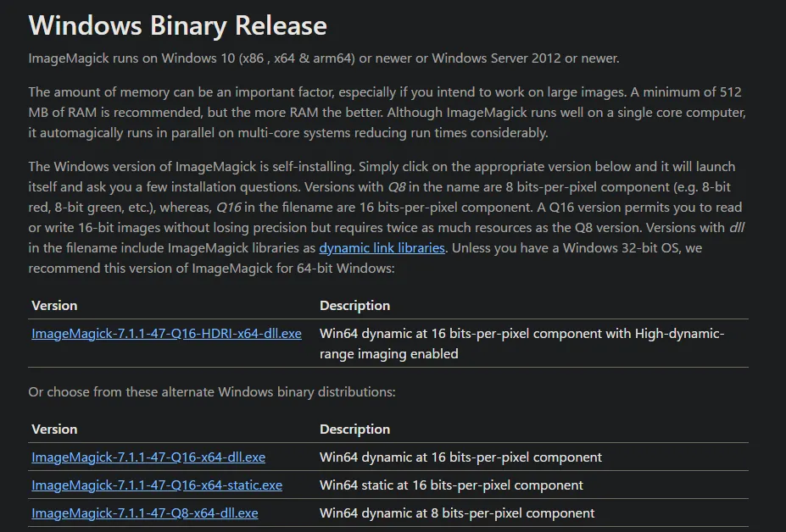Click the 'ImageMagick runs on Windows 10' sentence
Screen dimensions: 786x532
(x=324, y=59)
